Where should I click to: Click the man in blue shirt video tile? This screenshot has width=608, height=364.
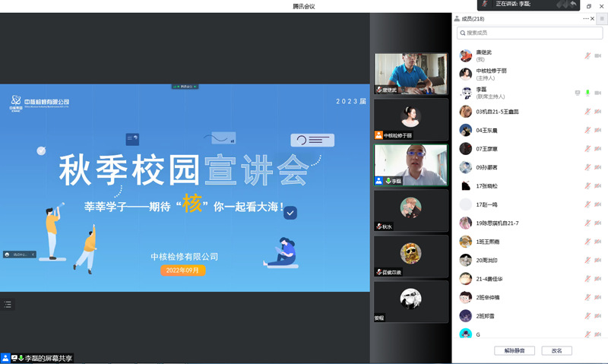click(x=410, y=74)
